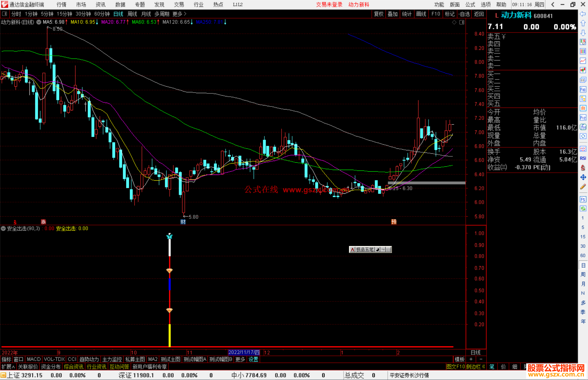Expand the 更多 timeframe options
Viewport: 588px width, 380px height.
click(179, 14)
